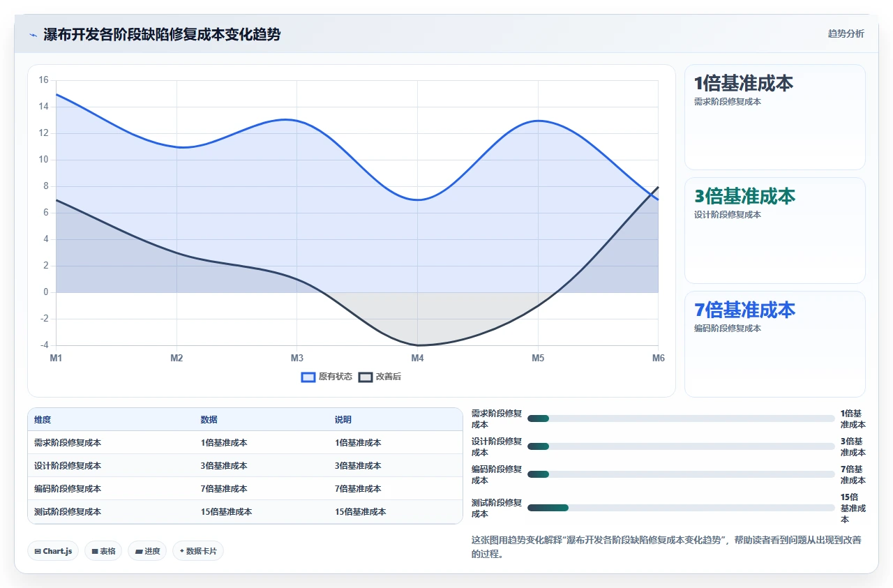Click the trend icon beside the title
The height and width of the screenshot is (588, 893).
33,35
